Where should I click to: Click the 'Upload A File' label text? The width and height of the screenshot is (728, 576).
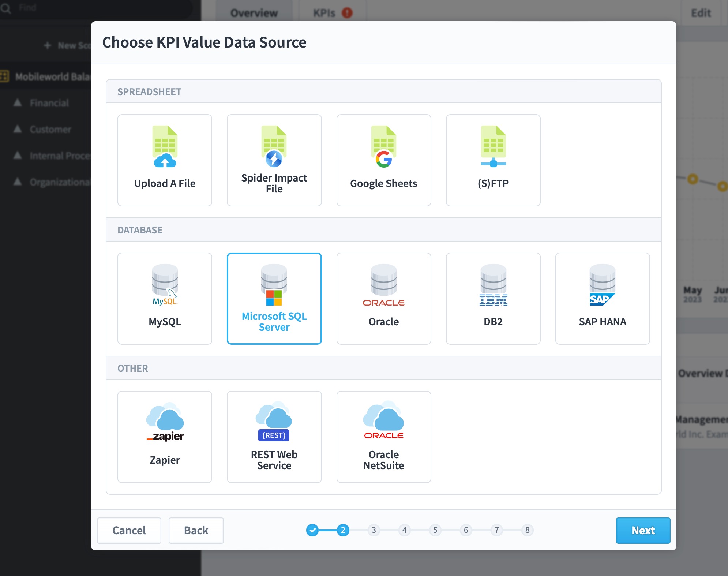point(165,183)
